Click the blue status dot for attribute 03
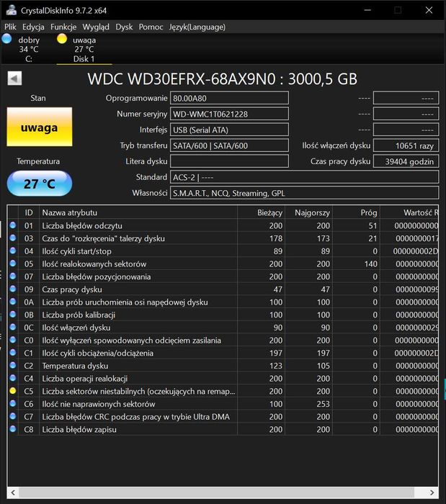 (13, 238)
